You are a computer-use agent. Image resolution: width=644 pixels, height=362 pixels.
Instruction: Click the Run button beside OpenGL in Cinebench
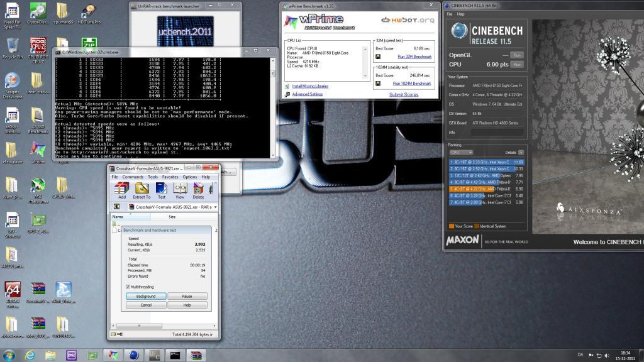pos(517,55)
